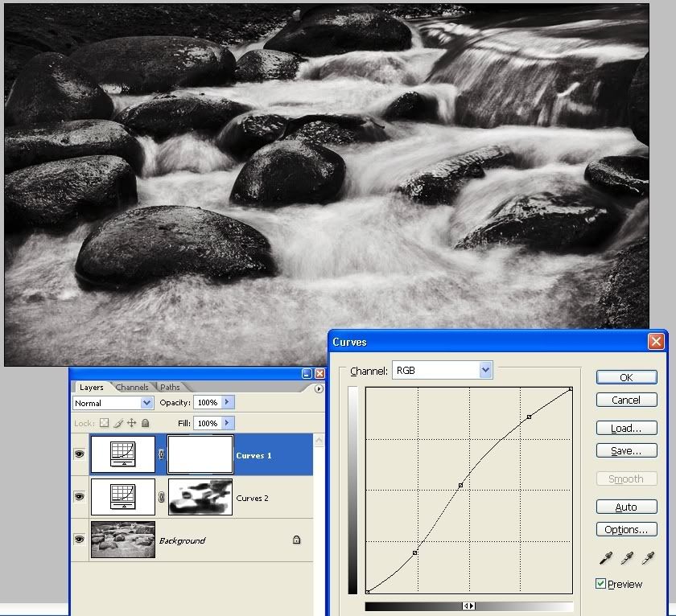Click the lock transparent pixels icon
The width and height of the screenshot is (676, 616).
tap(105, 423)
